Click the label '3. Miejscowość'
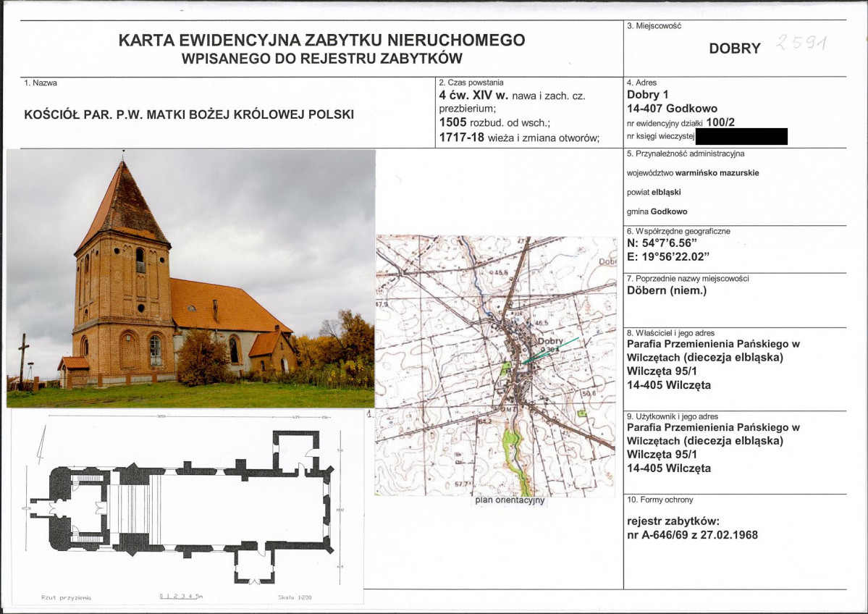 point(654,26)
